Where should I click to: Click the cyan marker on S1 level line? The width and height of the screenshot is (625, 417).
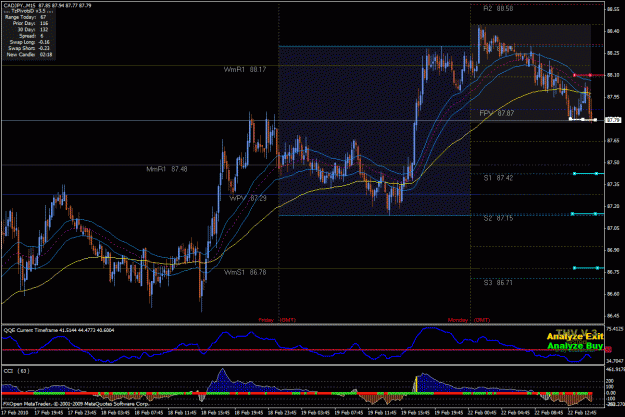pyautogui.click(x=586, y=173)
